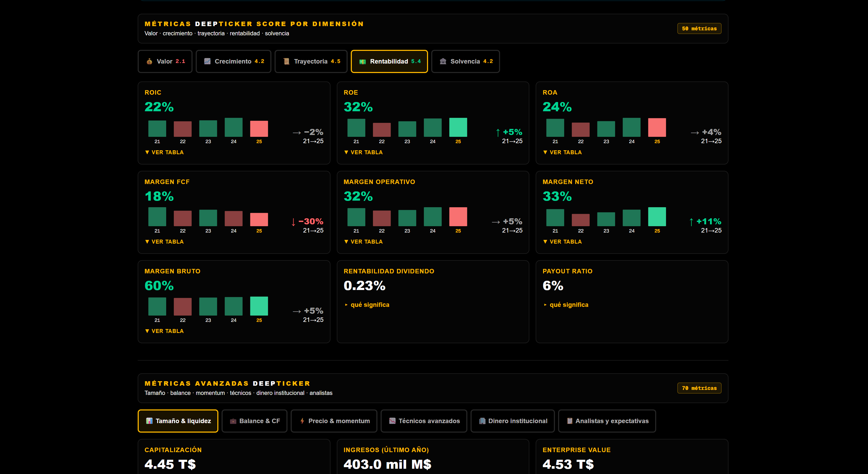
Task: Click the banknote icon on Rentabilidad
Action: 363,62
